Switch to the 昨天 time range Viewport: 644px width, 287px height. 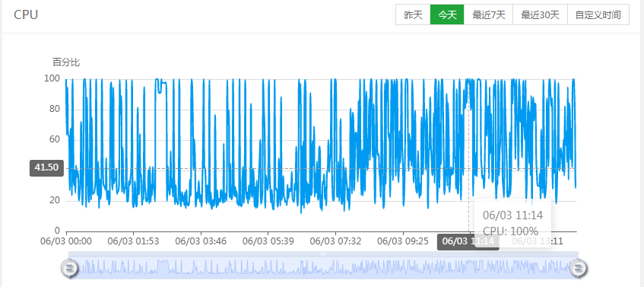pyautogui.click(x=413, y=14)
